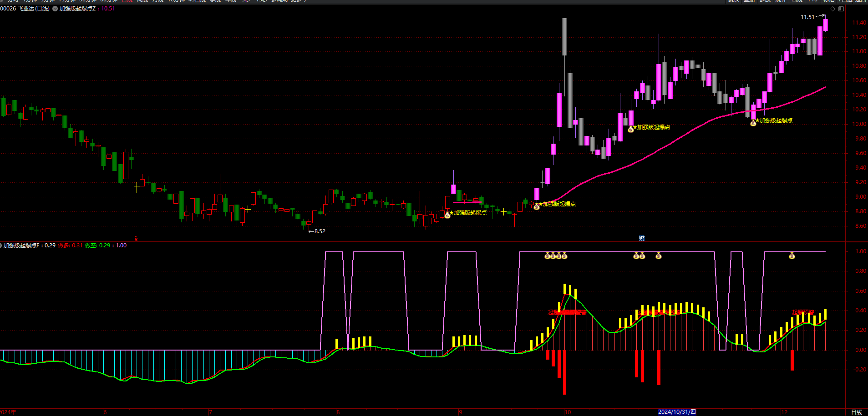Screen dimensions: 868x416
Task: Click the money bag signal near 10.00 in late October
Action: coord(631,130)
